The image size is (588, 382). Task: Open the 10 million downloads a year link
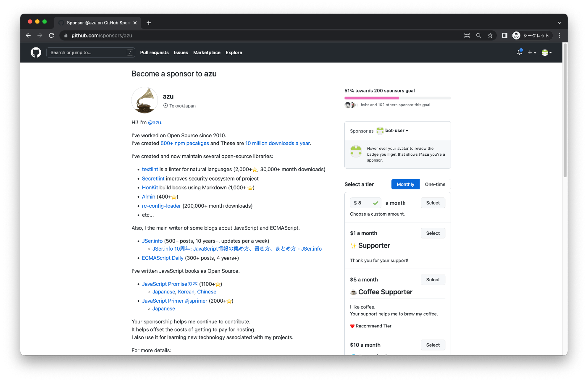pos(278,143)
